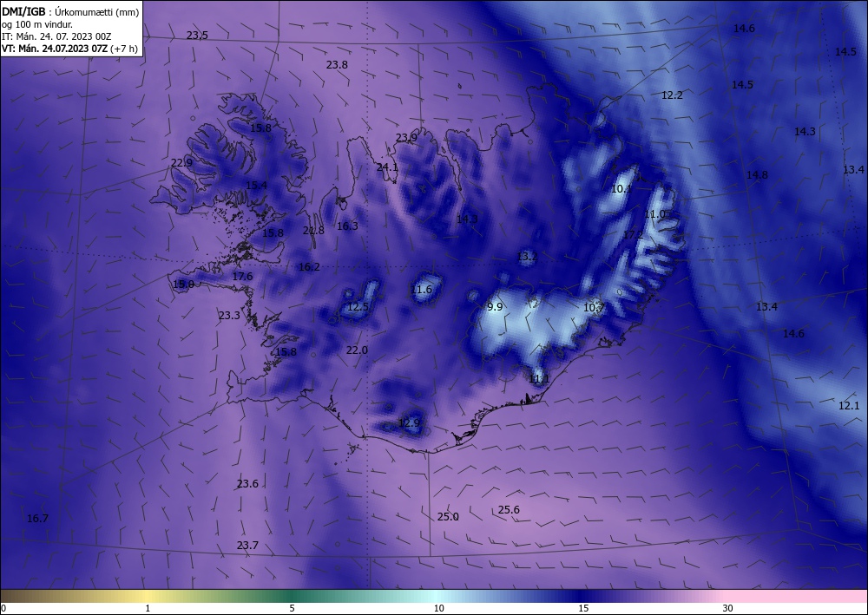
Task: Click the '1' label on the color scale
Action: tap(148, 609)
